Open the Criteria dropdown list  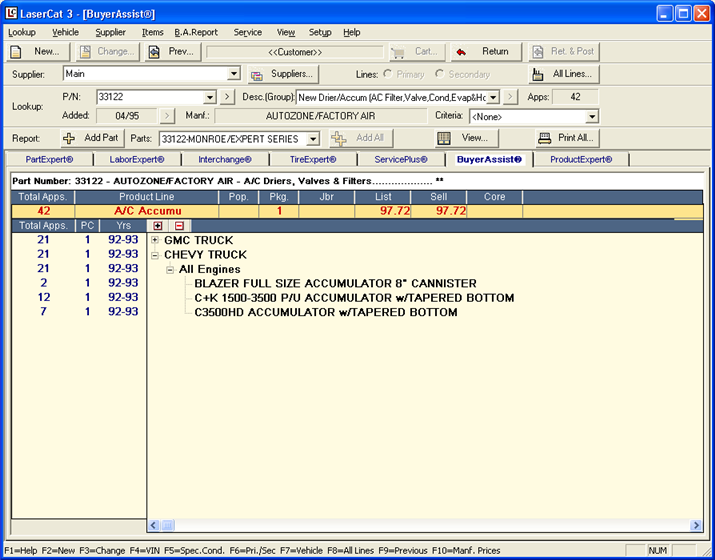(591, 117)
